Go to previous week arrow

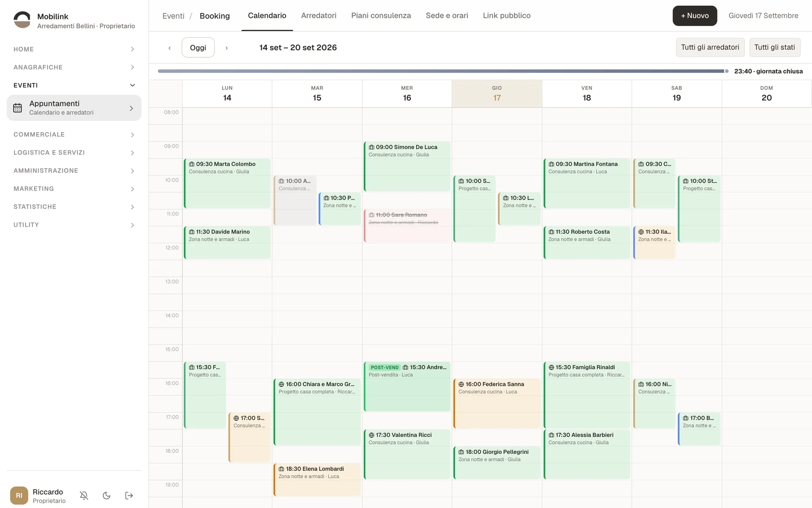[x=170, y=48]
